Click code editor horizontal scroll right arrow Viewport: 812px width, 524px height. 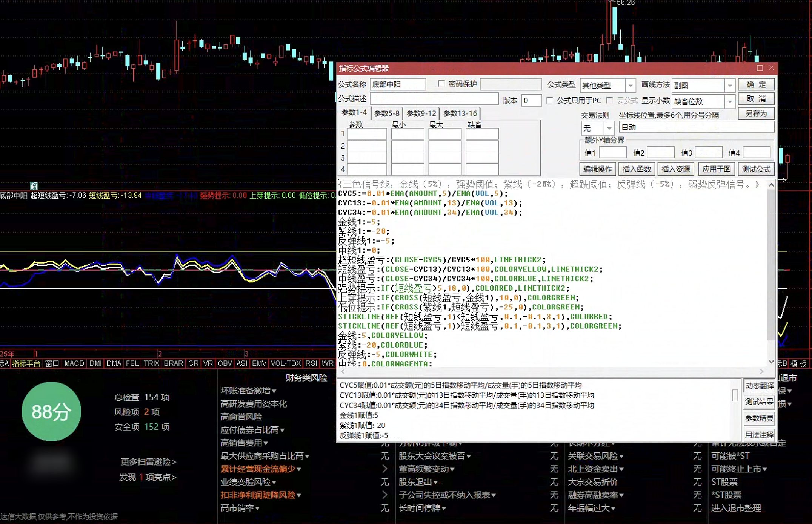point(761,371)
